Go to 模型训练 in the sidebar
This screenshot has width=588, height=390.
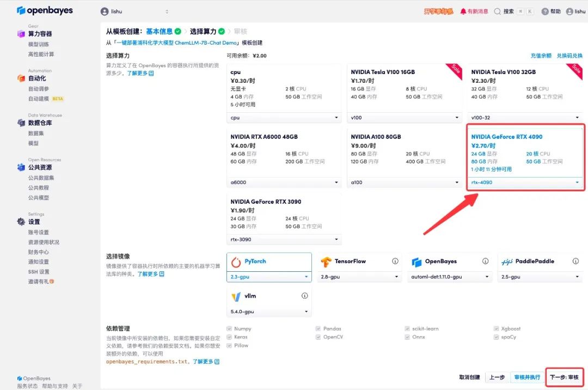39,44
